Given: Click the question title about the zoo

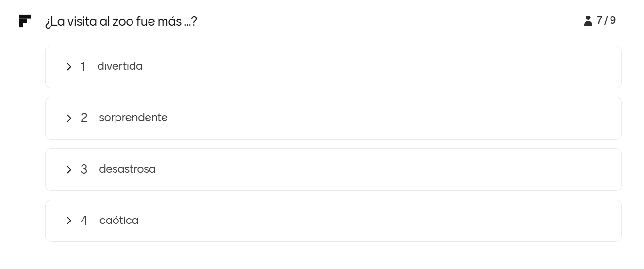Looking at the screenshot, I should (x=121, y=22).
